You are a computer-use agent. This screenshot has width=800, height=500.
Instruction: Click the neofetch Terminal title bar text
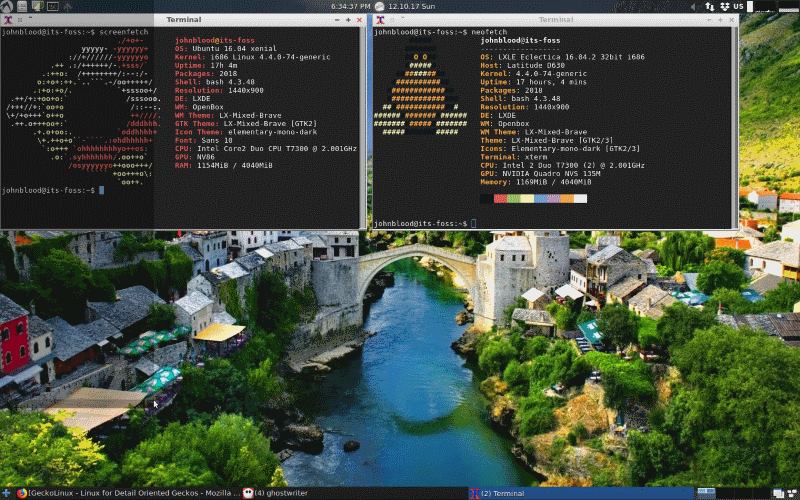556,19
